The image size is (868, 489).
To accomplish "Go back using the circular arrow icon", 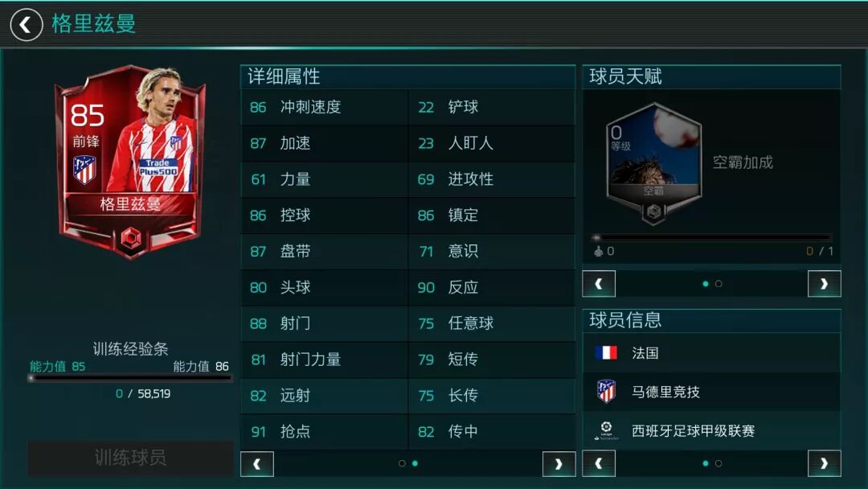I will click(x=26, y=24).
